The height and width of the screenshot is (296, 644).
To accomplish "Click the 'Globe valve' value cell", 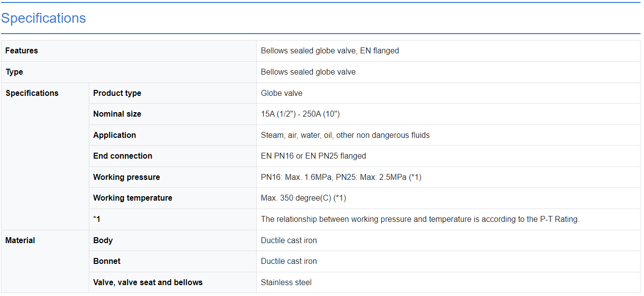I will point(281,93).
